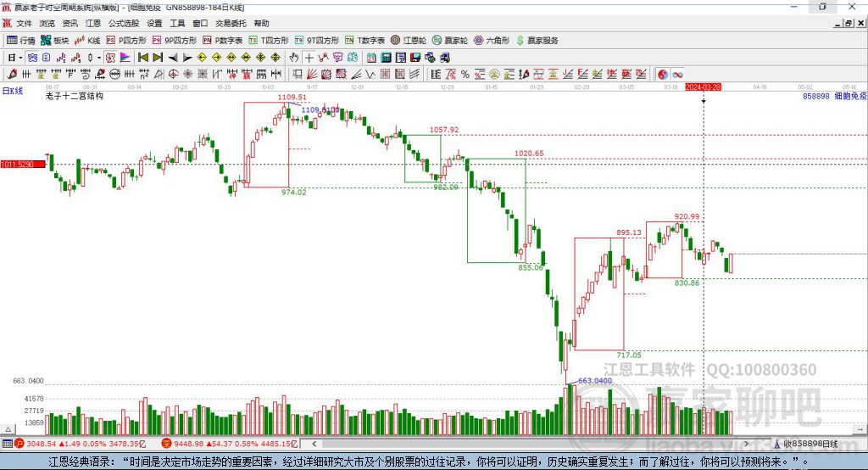868x470 pixels.
Task: Open the 文件 menu
Action: point(24,23)
